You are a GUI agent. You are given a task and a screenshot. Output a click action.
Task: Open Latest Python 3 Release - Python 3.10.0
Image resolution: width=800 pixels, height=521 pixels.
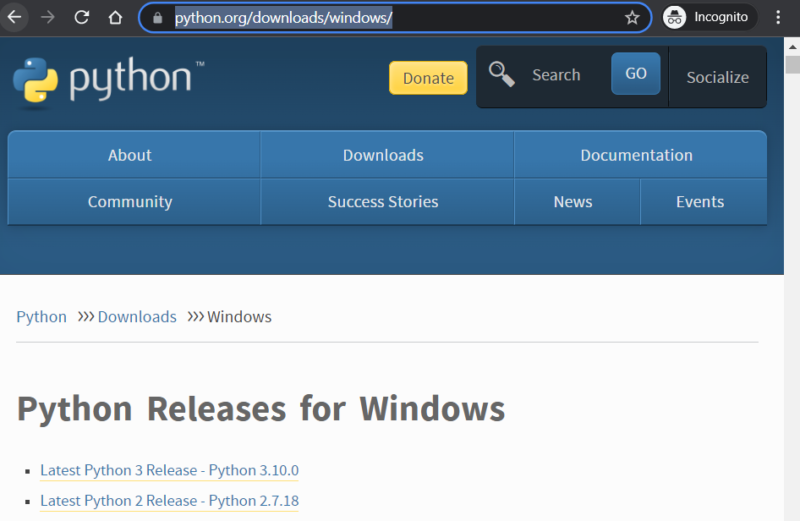click(169, 470)
